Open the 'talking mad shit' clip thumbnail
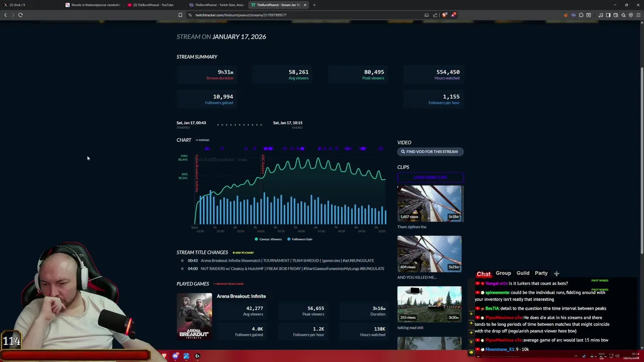The image size is (644, 362). tap(429, 304)
